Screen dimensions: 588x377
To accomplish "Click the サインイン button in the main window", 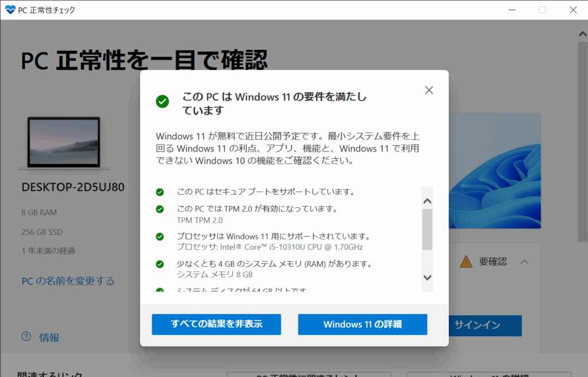I will coord(485,325).
